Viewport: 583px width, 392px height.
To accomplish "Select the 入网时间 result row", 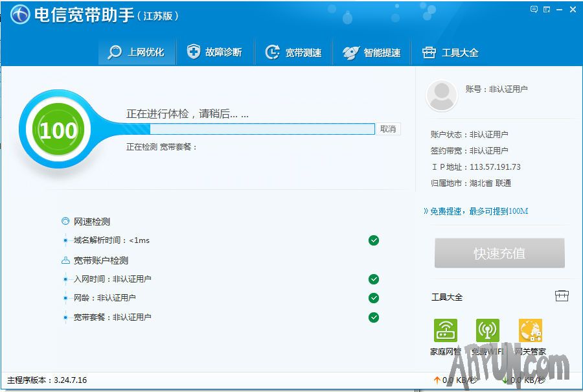I will point(222,279).
